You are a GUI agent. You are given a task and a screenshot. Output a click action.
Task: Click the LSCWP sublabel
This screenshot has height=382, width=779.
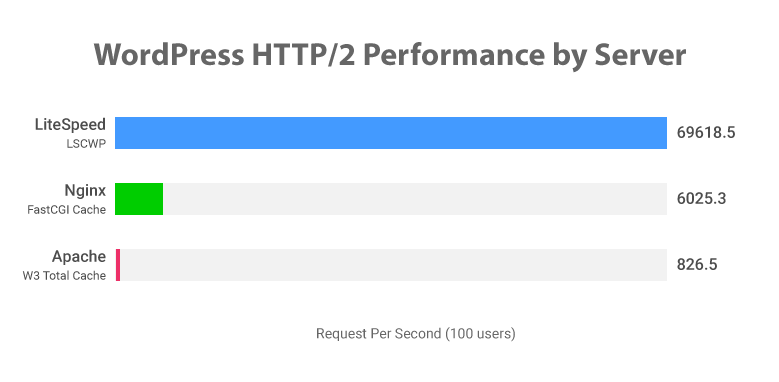[86, 144]
